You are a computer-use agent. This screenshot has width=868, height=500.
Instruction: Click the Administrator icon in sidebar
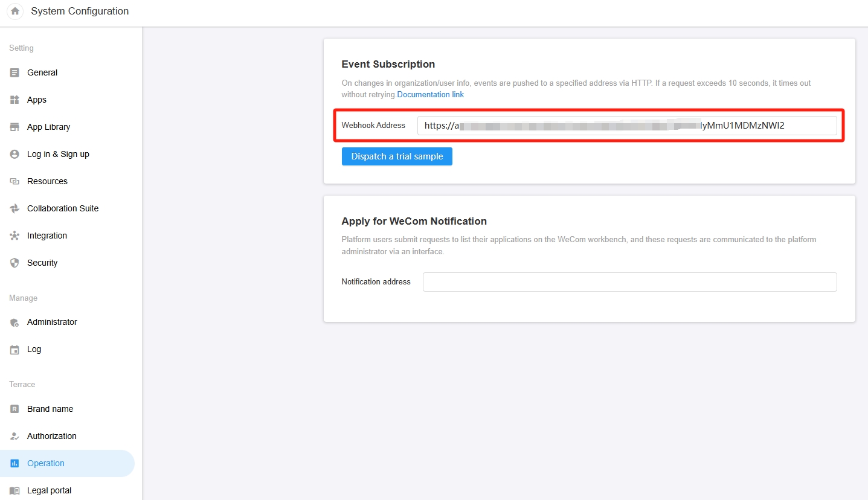point(15,322)
